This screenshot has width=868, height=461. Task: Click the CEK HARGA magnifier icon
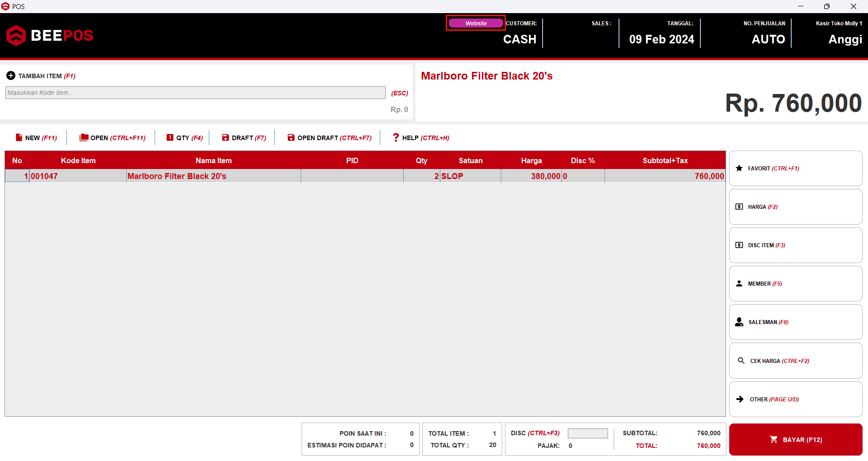tap(741, 361)
